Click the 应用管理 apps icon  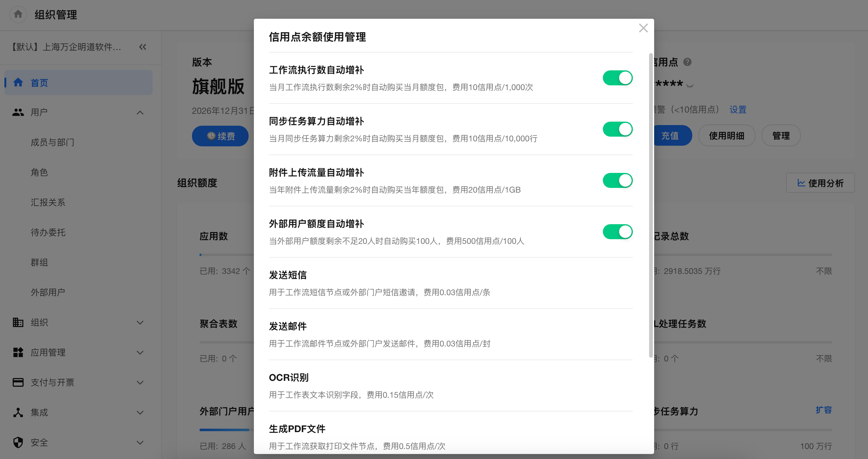coord(18,352)
